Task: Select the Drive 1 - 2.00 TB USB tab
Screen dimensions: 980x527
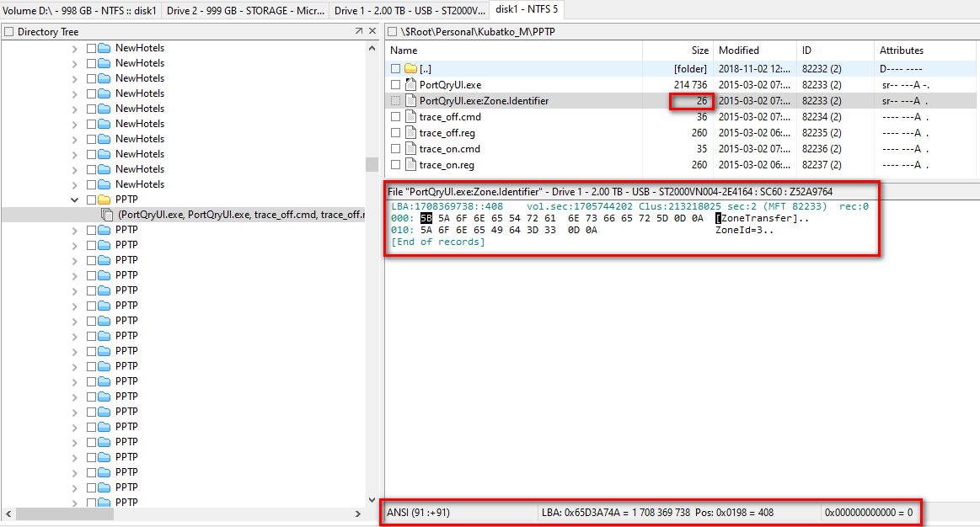Action: 410,11
